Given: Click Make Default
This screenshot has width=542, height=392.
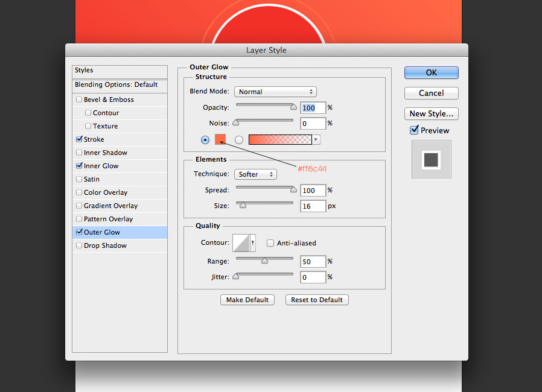Looking at the screenshot, I should pyautogui.click(x=247, y=300).
